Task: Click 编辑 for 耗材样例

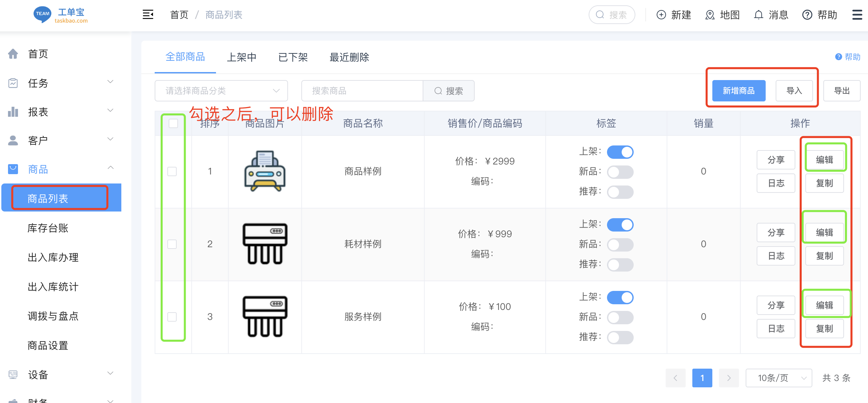Action: (824, 232)
